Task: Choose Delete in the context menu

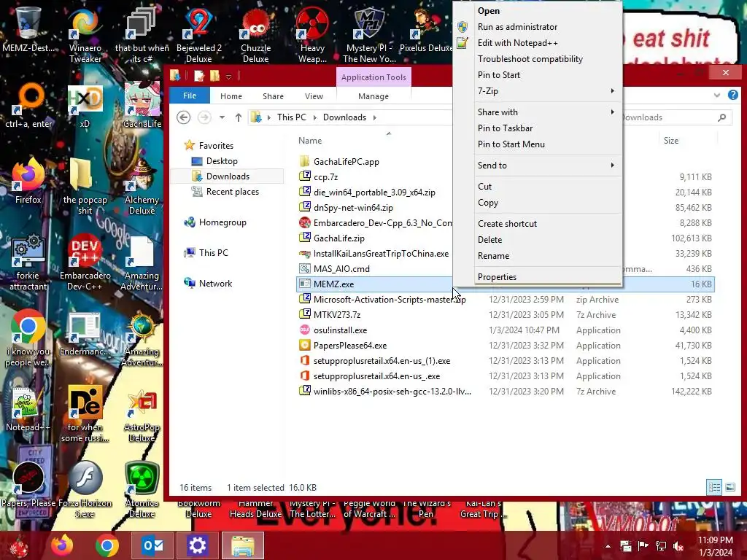Action: tap(548, 239)
